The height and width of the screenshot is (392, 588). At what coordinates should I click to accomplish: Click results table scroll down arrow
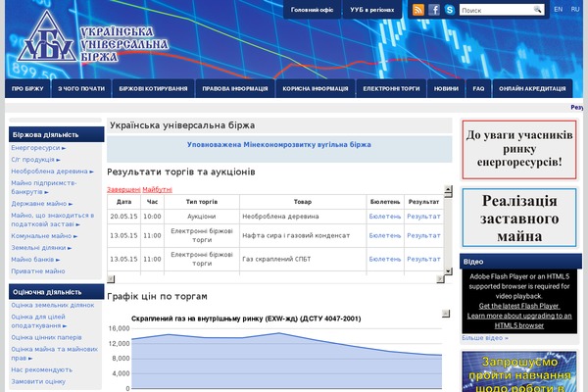(x=448, y=271)
